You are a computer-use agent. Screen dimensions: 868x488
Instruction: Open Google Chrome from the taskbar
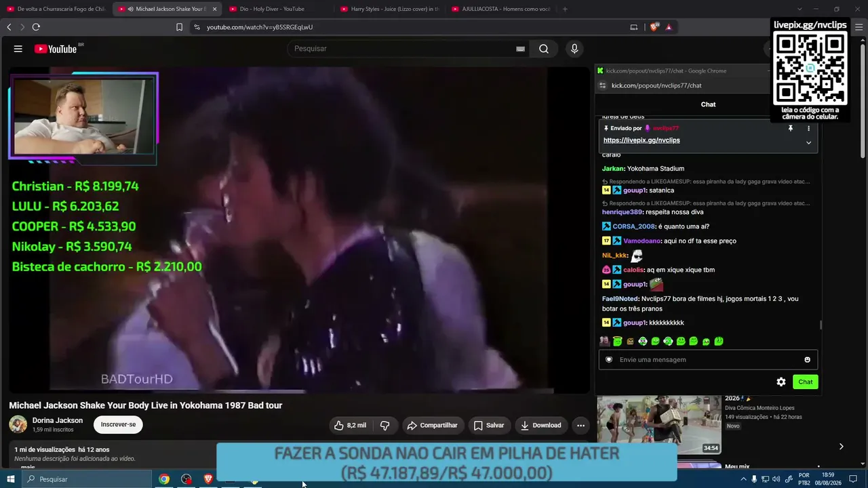click(x=164, y=479)
